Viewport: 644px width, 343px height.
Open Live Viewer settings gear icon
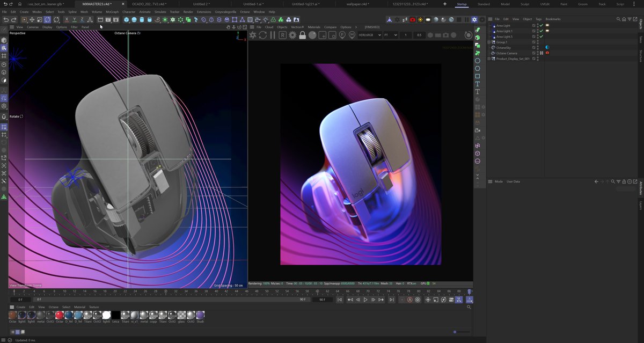pos(292,35)
